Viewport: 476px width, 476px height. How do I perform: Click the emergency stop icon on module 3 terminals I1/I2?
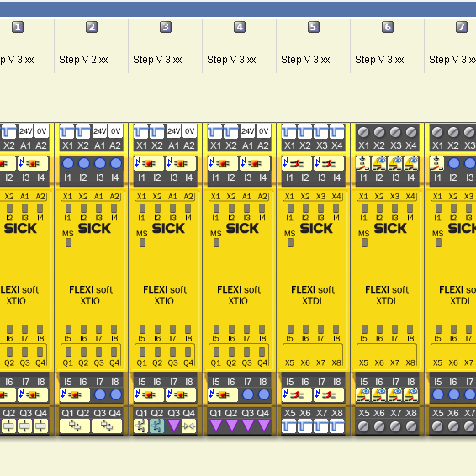point(149,164)
